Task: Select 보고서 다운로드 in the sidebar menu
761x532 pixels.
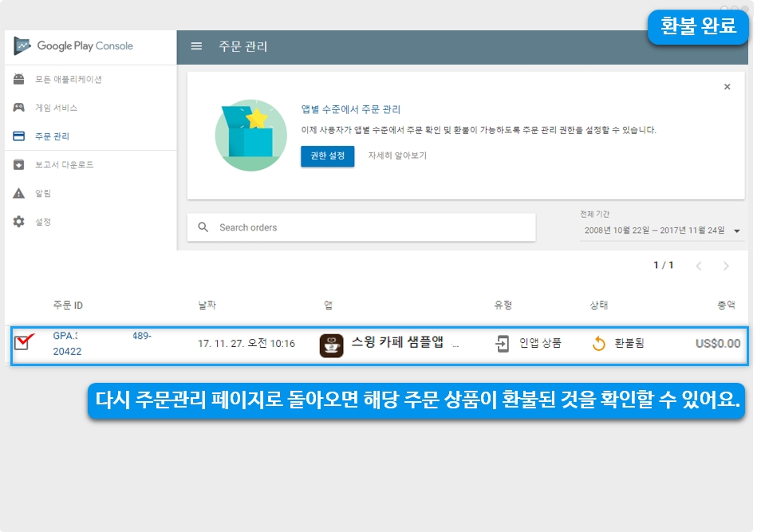Action: tap(65, 165)
